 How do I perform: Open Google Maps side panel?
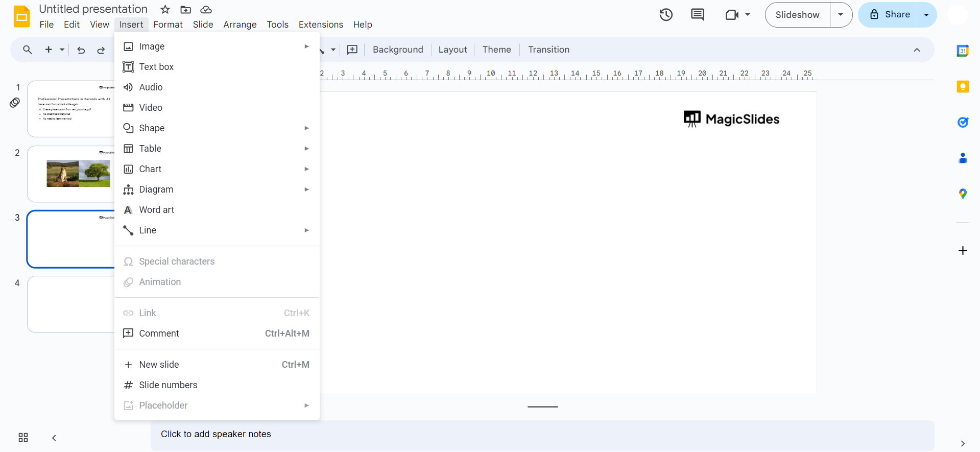tap(963, 194)
